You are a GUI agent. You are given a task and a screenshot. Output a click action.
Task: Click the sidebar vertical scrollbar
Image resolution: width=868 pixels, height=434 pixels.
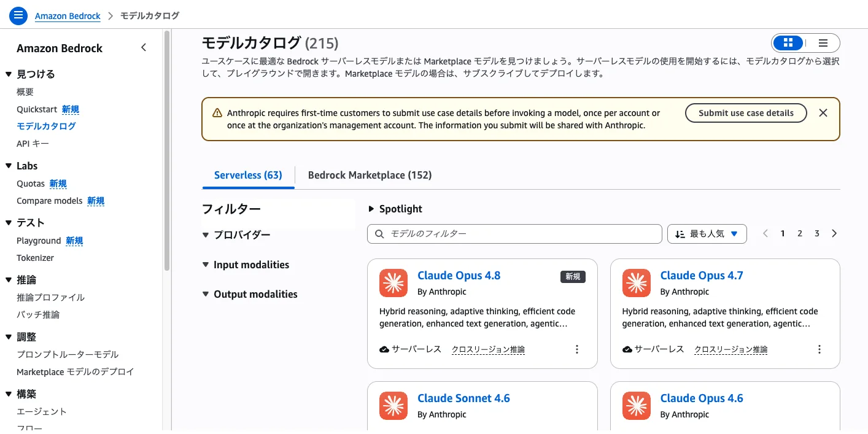pos(167,150)
